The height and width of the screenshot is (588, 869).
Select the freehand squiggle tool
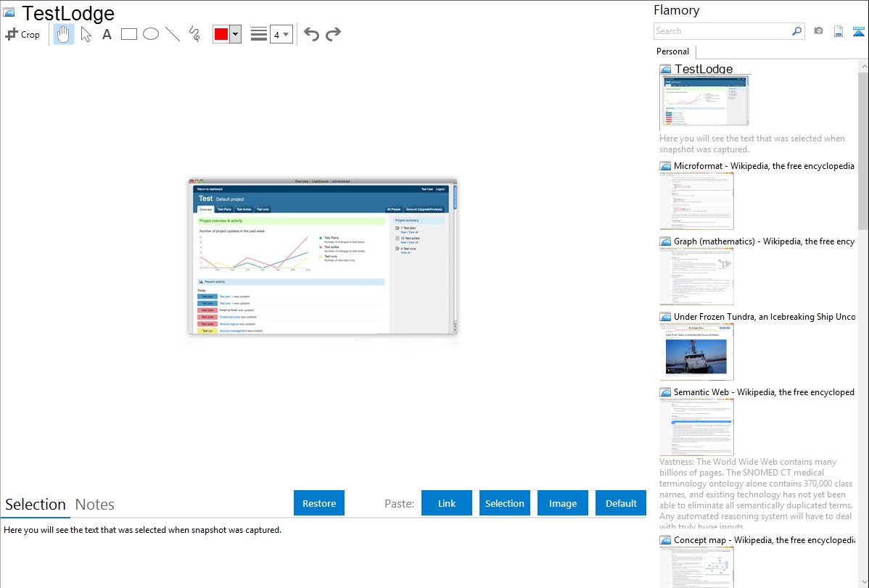pos(194,34)
